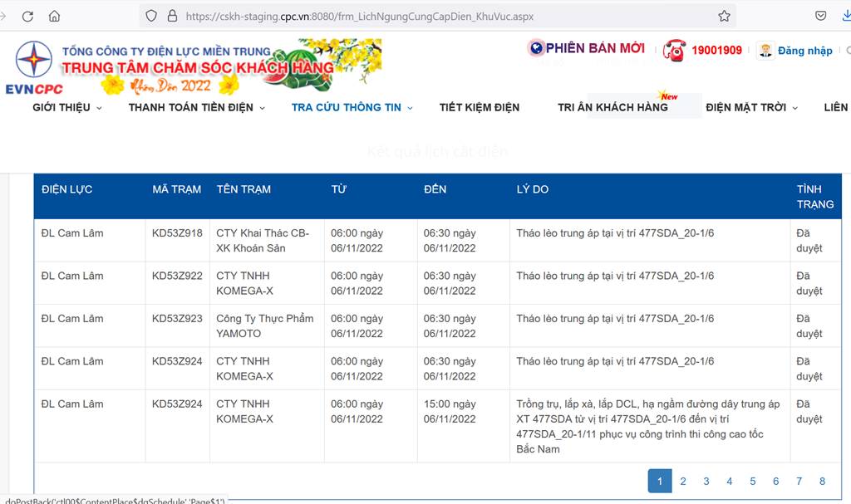Expand the Giới thiệu dropdown menu
Viewport: 851px width, 504px height.
pos(67,107)
